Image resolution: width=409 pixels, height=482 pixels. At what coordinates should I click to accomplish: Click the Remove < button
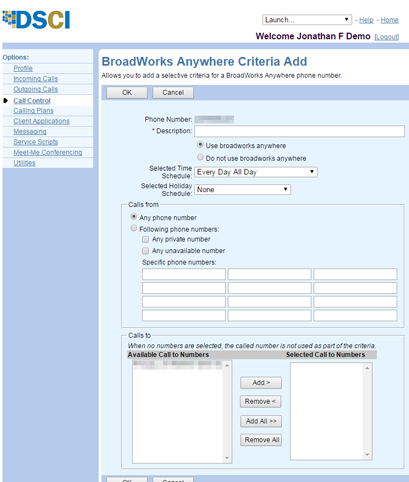(261, 401)
